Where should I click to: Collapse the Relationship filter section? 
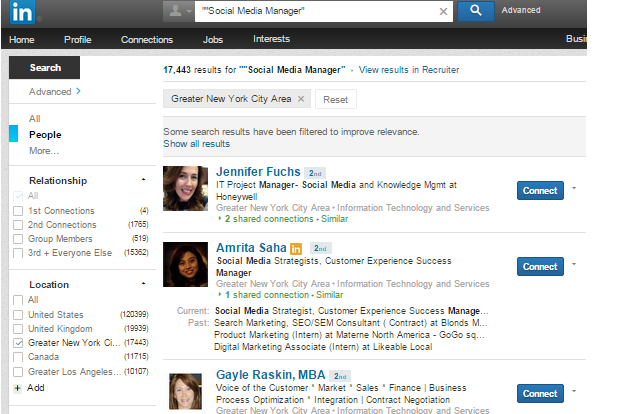[143, 180]
